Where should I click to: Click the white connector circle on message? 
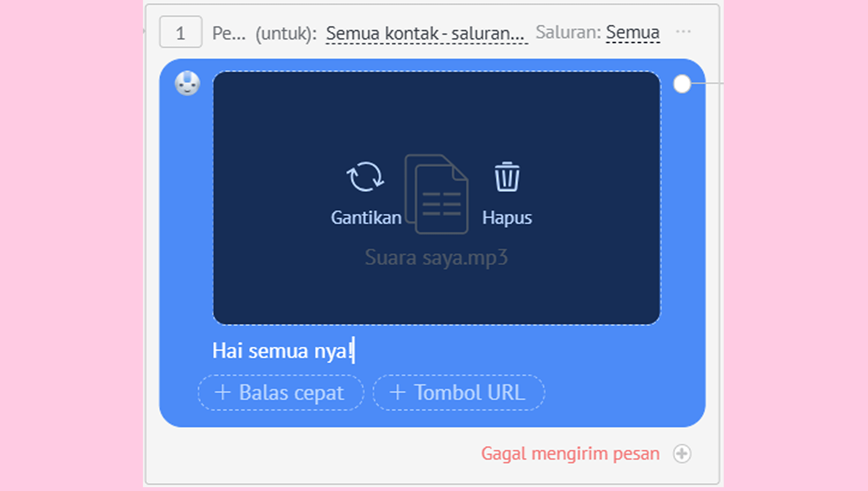pyautogui.click(x=682, y=84)
